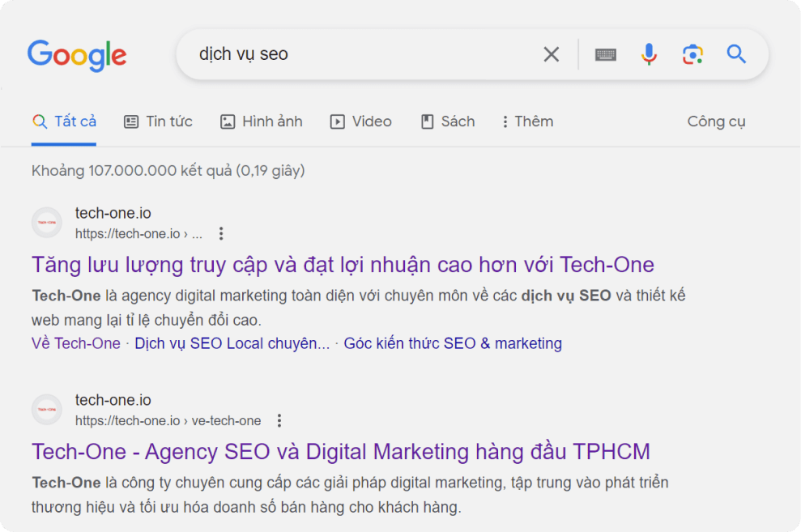Open the on-screen keyboard input tool

point(606,54)
